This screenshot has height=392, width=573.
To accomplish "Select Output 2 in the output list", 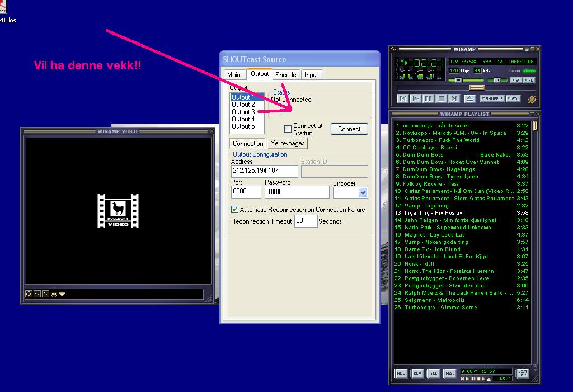I will coord(247,105).
